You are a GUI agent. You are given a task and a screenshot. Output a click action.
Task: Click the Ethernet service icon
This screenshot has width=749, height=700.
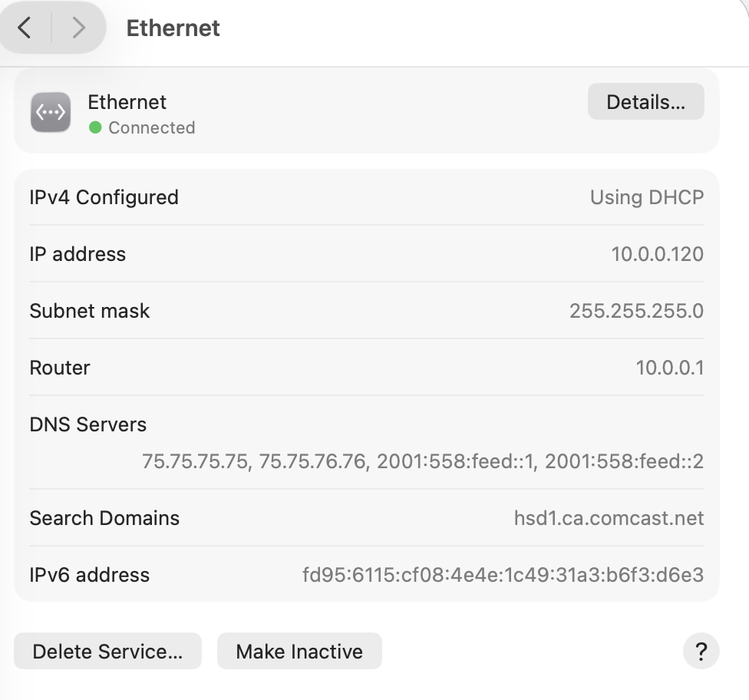pyautogui.click(x=51, y=112)
